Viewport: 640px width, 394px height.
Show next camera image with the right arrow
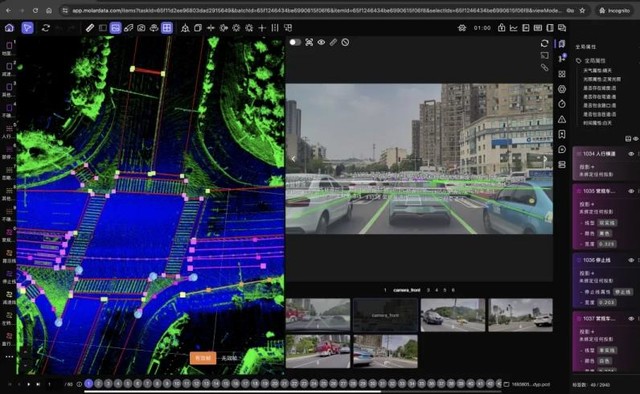coord(545,159)
